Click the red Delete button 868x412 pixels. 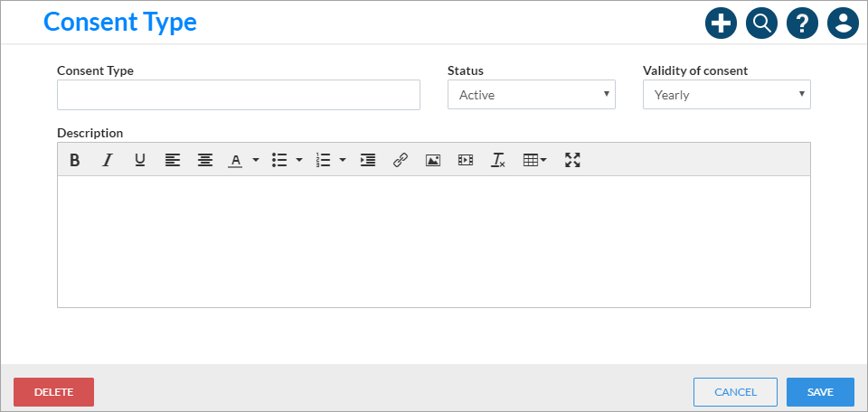click(53, 392)
